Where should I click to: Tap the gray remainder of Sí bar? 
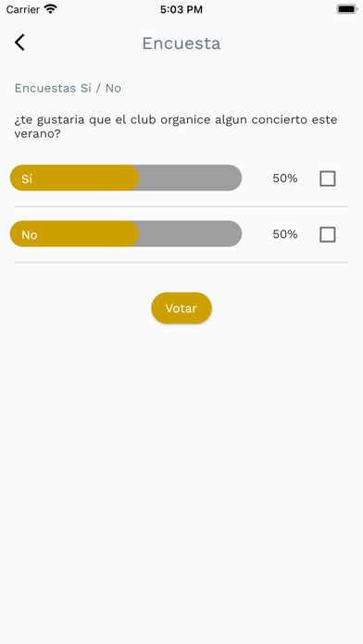191,178
